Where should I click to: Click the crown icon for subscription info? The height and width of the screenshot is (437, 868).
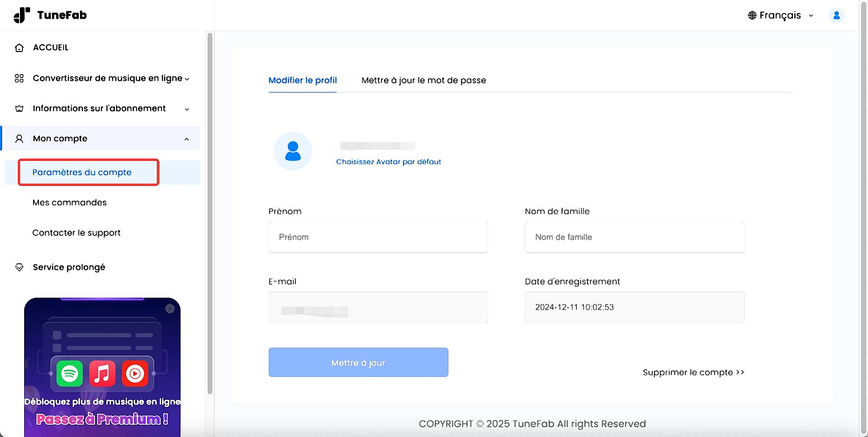pos(19,108)
